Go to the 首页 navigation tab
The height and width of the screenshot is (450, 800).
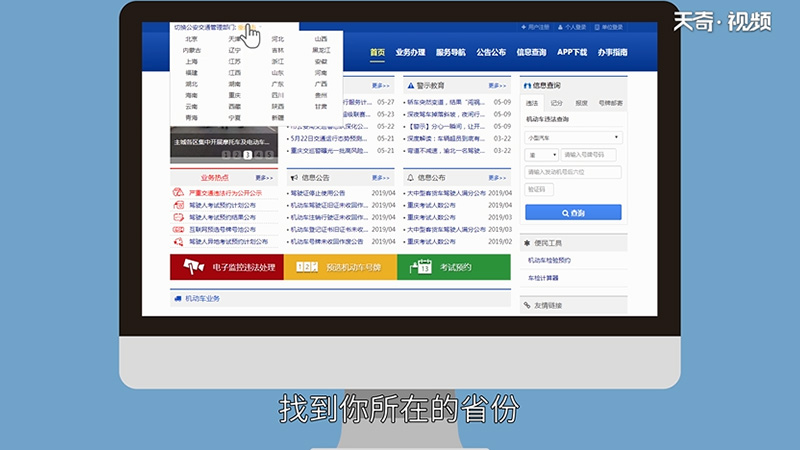coord(378,52)
